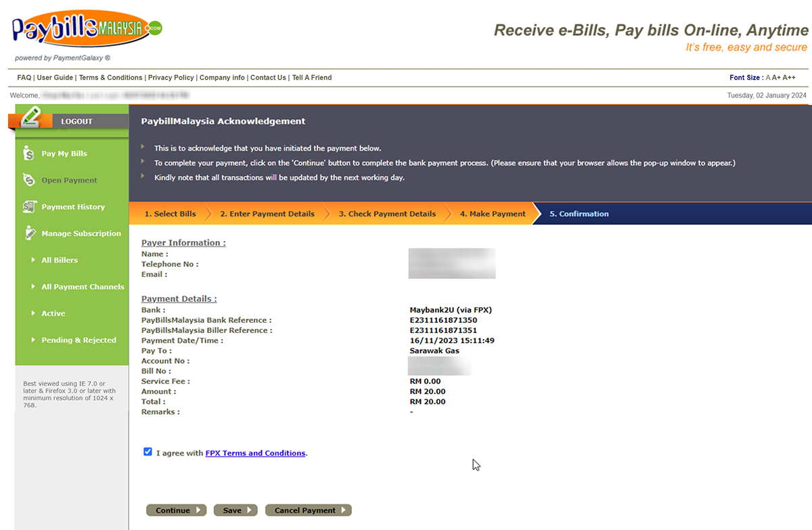Screen dimensions: 812x530
Task: Expand the All Payment Channels item
Action: tap(83, 287)
